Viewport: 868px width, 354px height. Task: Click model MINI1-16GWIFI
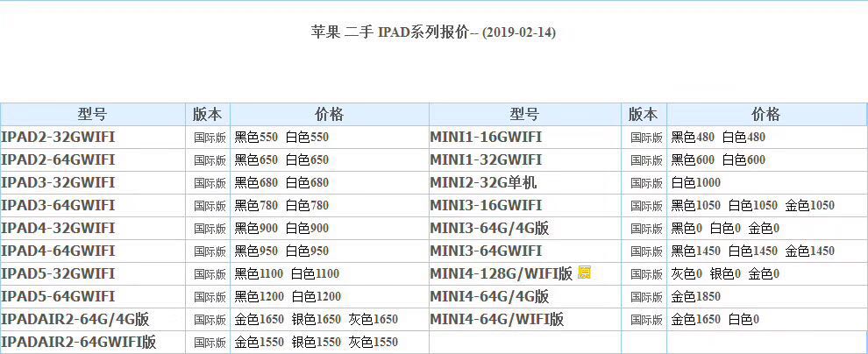486,137
